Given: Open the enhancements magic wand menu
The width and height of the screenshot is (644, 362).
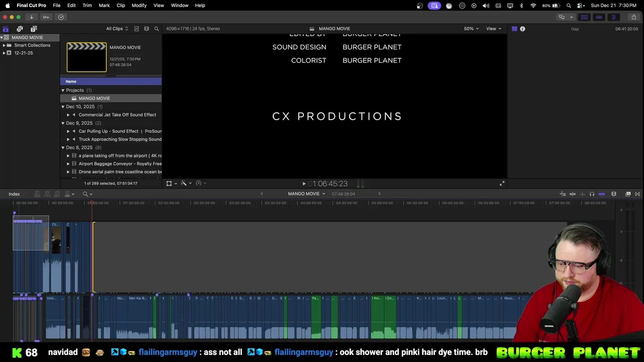Looking at the screenshot, I should [x=186, y=184].
